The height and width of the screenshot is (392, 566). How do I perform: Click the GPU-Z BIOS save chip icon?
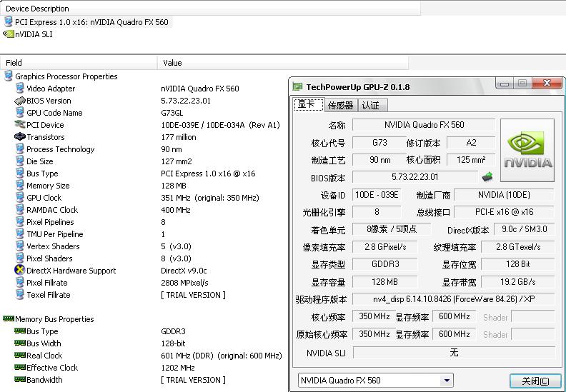click(487, 176)
